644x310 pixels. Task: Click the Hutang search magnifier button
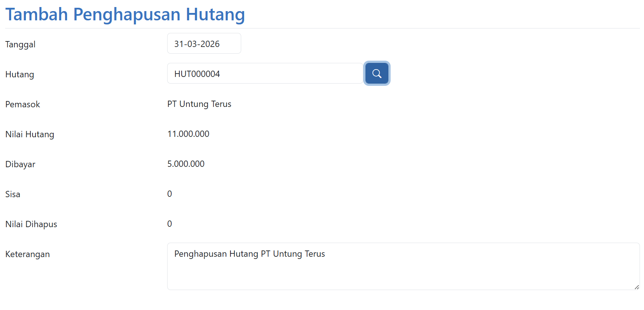point(377,73)
